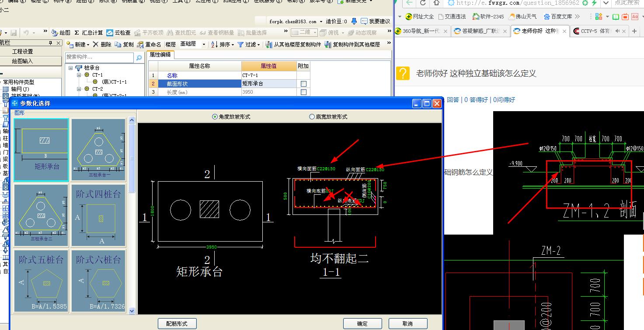Open the 佛山天气 bookmark
The image size is (644, 330).
click(x=523, y=17)
